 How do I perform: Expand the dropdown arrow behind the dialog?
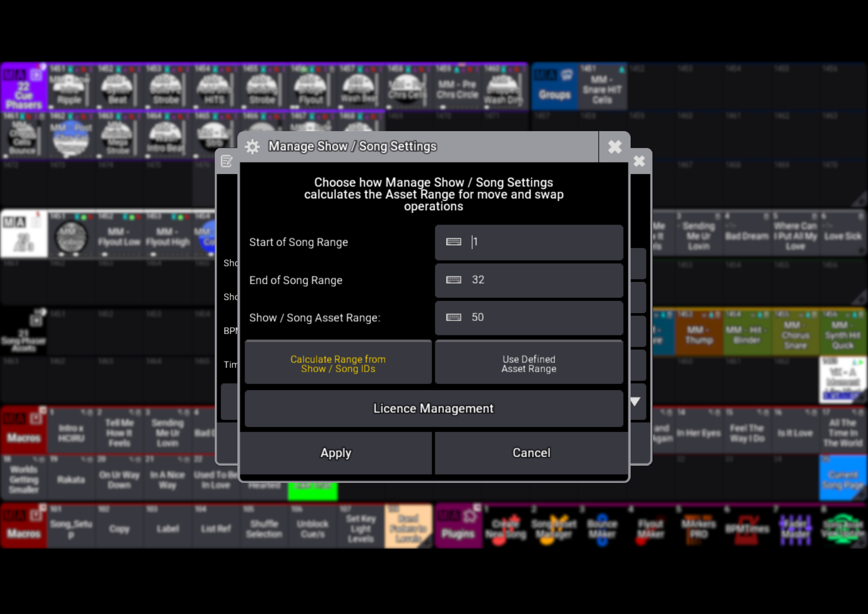[635, 402]
